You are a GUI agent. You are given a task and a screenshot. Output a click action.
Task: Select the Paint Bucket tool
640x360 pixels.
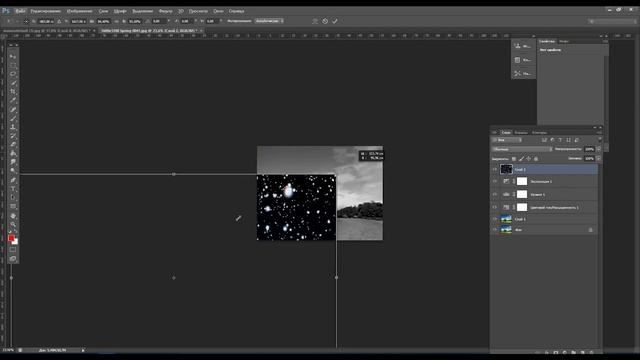pyautogui.click(x=13, y=153)
